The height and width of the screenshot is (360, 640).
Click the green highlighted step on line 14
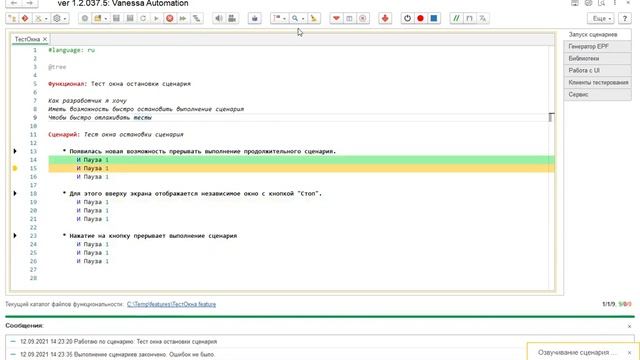(x=301, y=160)
